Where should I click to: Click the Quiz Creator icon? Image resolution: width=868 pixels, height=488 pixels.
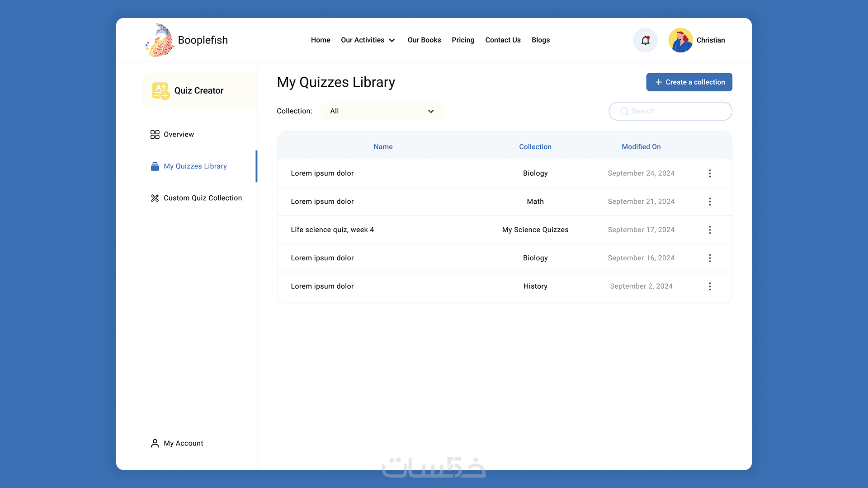[160, 91]
